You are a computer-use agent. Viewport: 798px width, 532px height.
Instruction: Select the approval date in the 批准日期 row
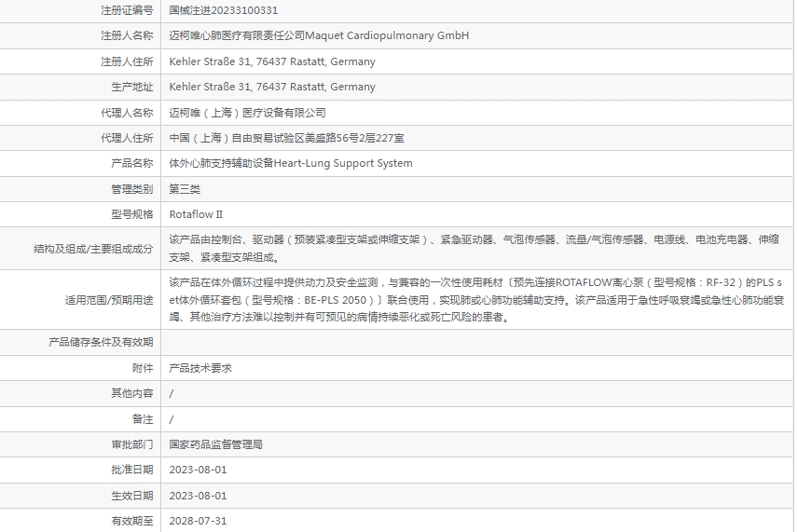click(x=198, y=470)
